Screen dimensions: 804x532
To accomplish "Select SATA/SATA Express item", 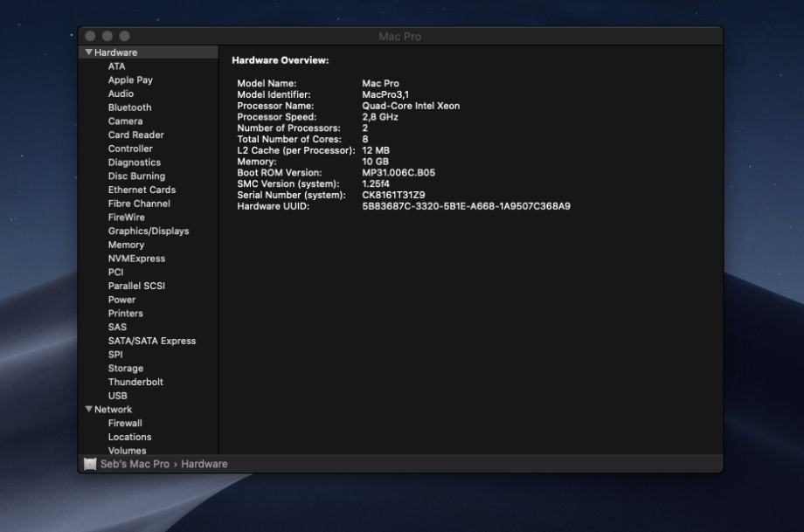I will click(x=152, y=341).
